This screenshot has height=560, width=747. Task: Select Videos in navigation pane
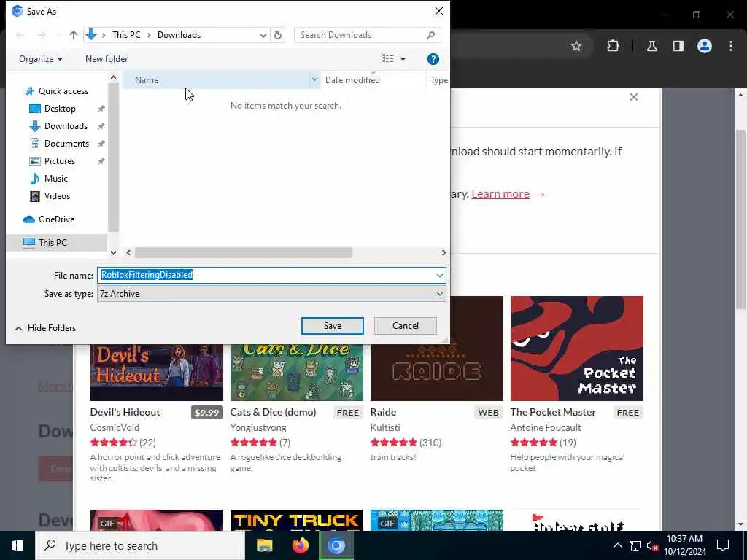(x=57, y=195)
